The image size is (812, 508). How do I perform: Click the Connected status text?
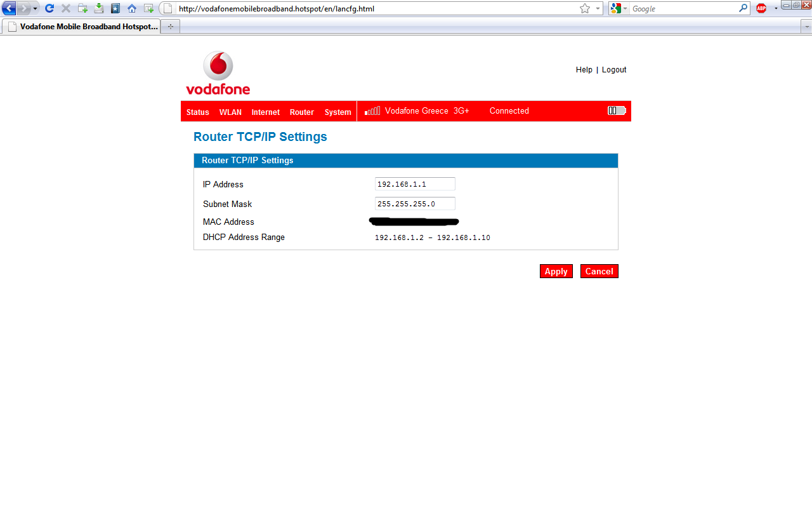[x=509, y=110]
